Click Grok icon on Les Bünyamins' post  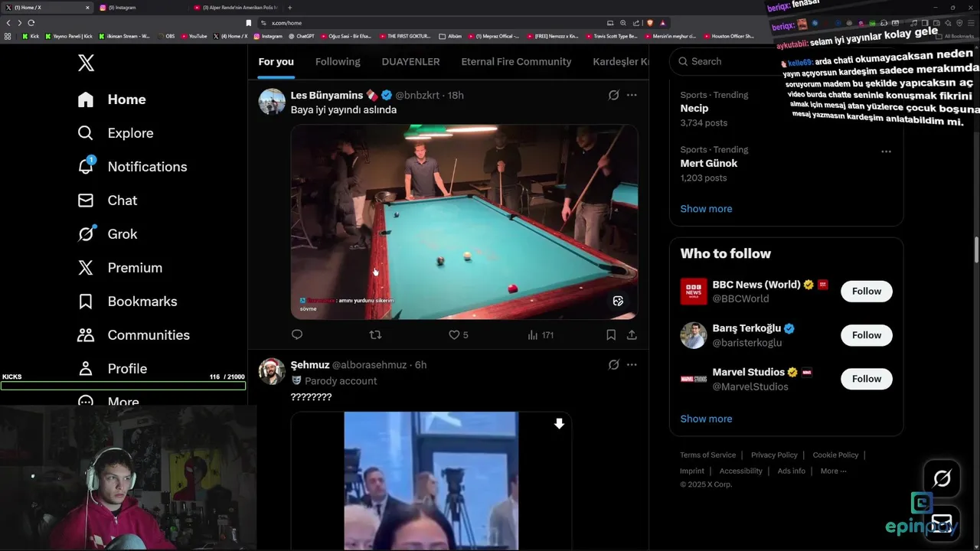(613, 95)
